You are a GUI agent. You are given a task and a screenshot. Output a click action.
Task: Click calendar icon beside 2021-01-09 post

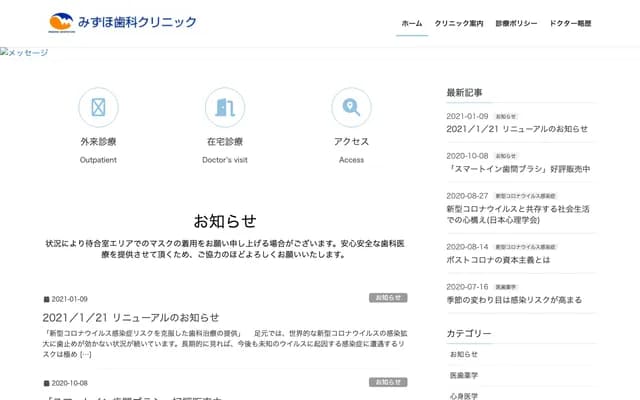(x=46, y=299)
